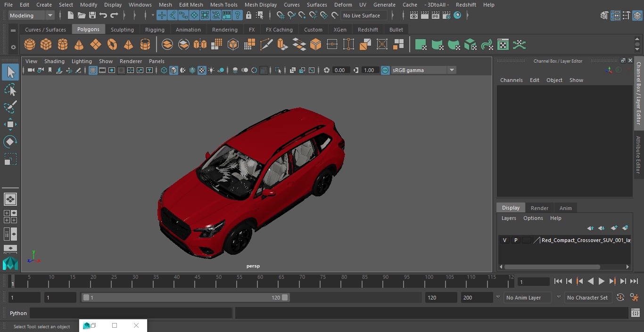
Task: Toggle smooth shade all in viewport
Action: coord(173,70)
